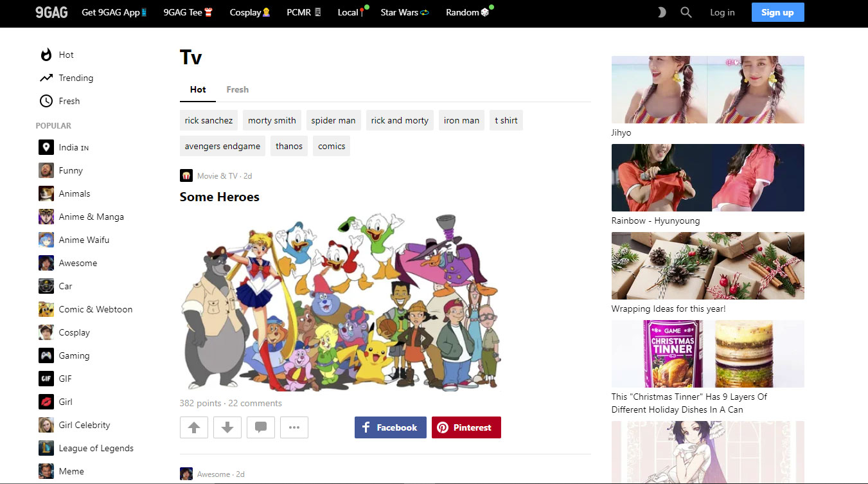Click the 9GAG logo

pyautogui.click(x=51, y=12)
